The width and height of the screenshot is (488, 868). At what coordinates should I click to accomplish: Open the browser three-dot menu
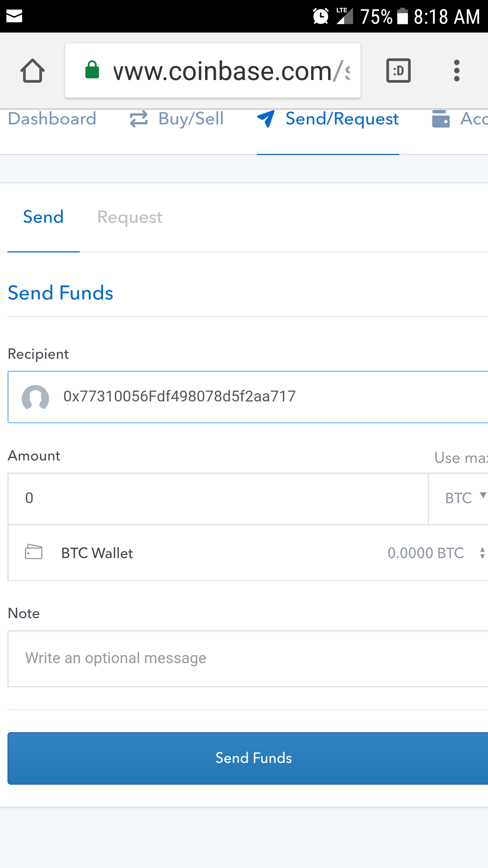(x=456, y=71)
